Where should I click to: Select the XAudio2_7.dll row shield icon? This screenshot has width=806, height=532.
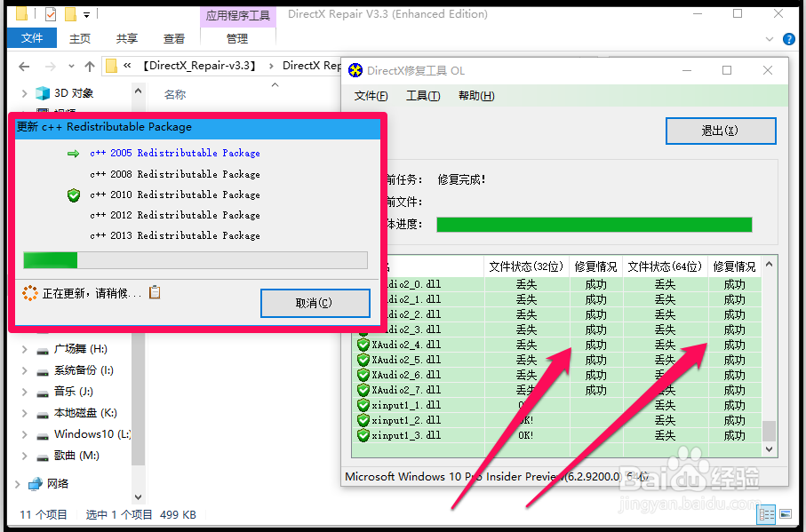tap(363, 390)
